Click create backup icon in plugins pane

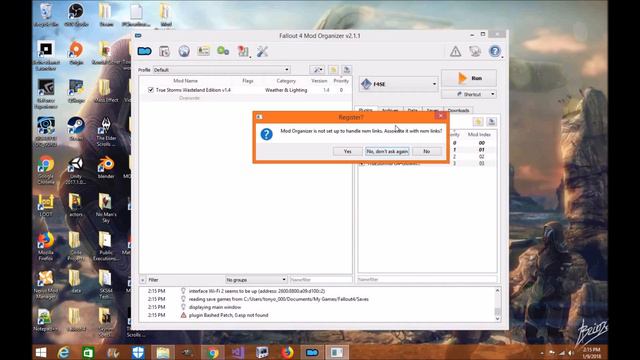pyautogui.click(x=491, y=122)
